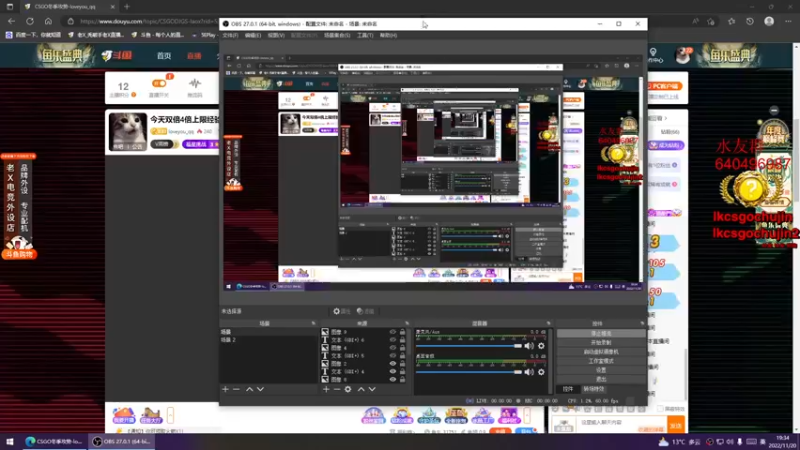Toggle visibility of 文本 (GDI+) 6 source
This screenshot has width=800, height=450.
point(392,340)
